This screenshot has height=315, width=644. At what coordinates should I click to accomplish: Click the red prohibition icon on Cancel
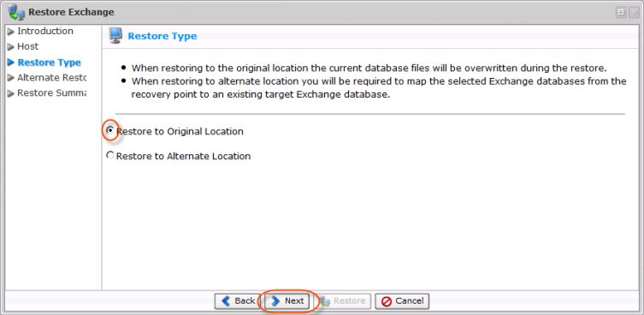pyautogui.click(x=386, y=301)
